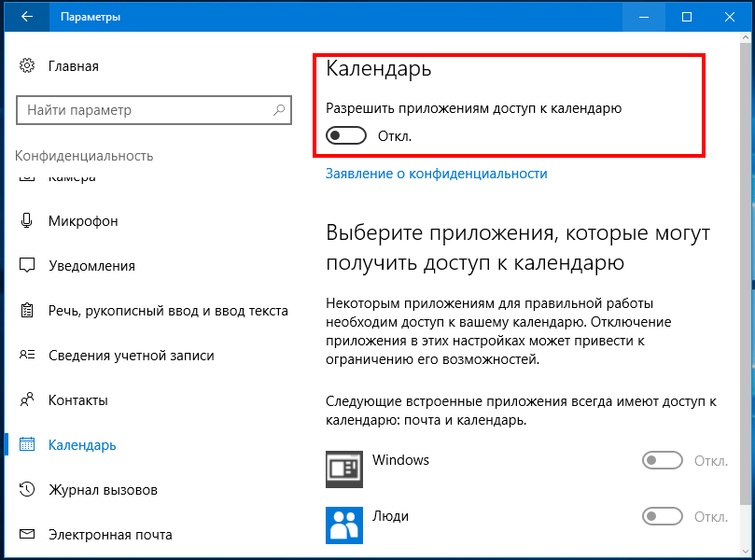Select the Микрофон microphone icon
The height and width of the screenshot is (560, 755).
pos(27,220)
